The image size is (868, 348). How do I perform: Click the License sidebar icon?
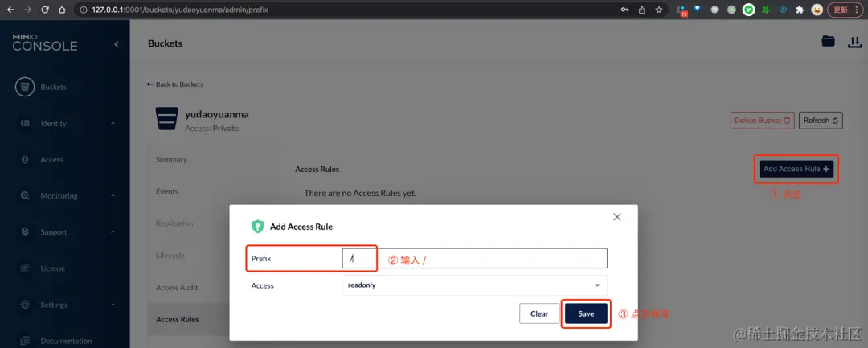point(25,268)
